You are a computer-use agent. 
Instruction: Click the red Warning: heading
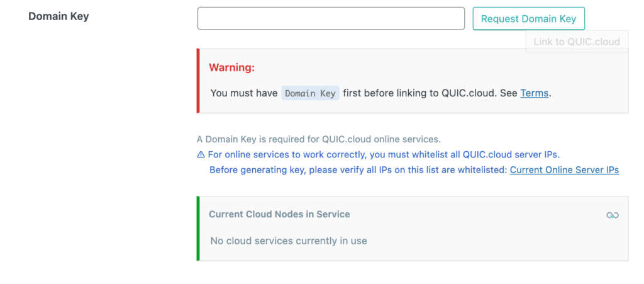pyautogui.click(x=231, y=67)
